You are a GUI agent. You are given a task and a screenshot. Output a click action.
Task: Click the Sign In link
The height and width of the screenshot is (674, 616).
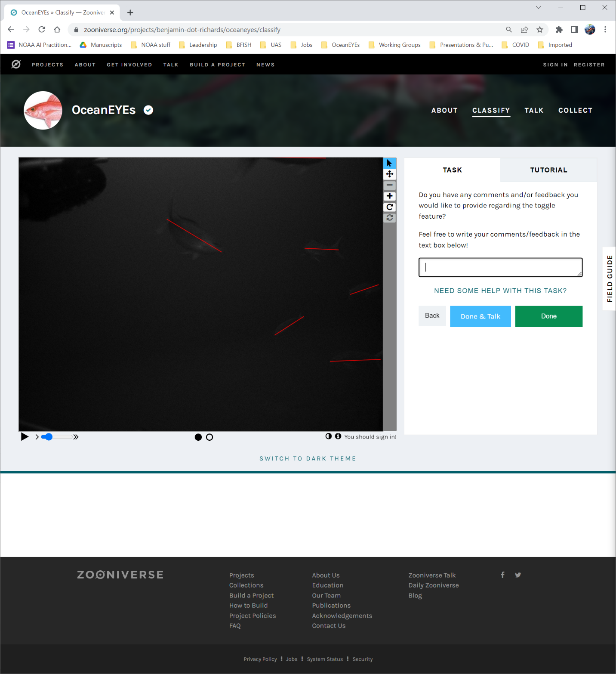click(555, 65)
